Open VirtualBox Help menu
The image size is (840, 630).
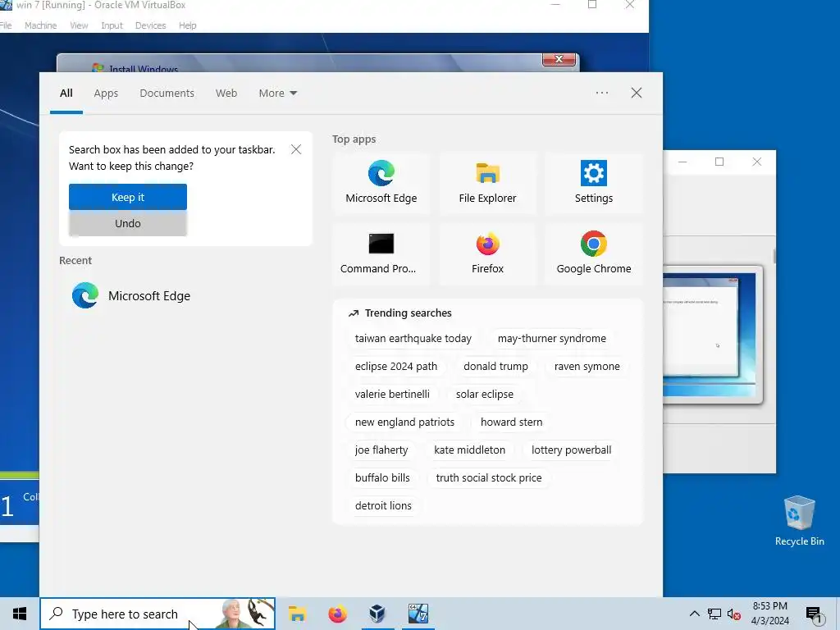tap(188, 25)
